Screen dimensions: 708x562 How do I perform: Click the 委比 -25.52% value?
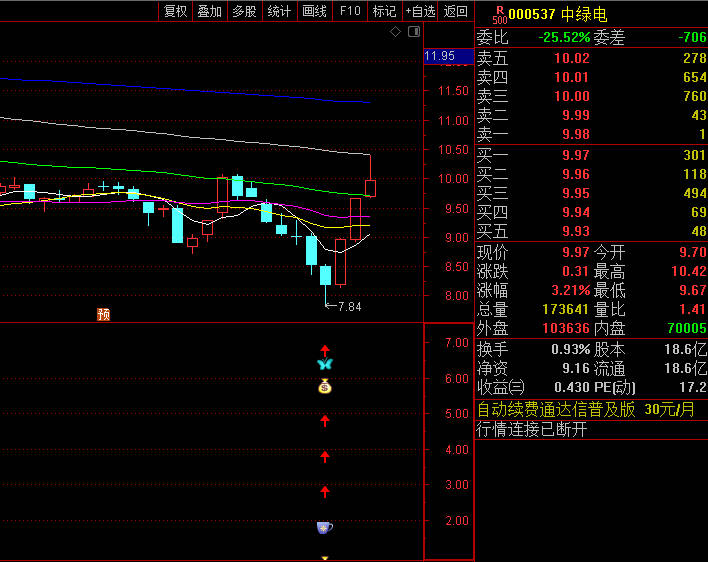(x=564, y=37)
